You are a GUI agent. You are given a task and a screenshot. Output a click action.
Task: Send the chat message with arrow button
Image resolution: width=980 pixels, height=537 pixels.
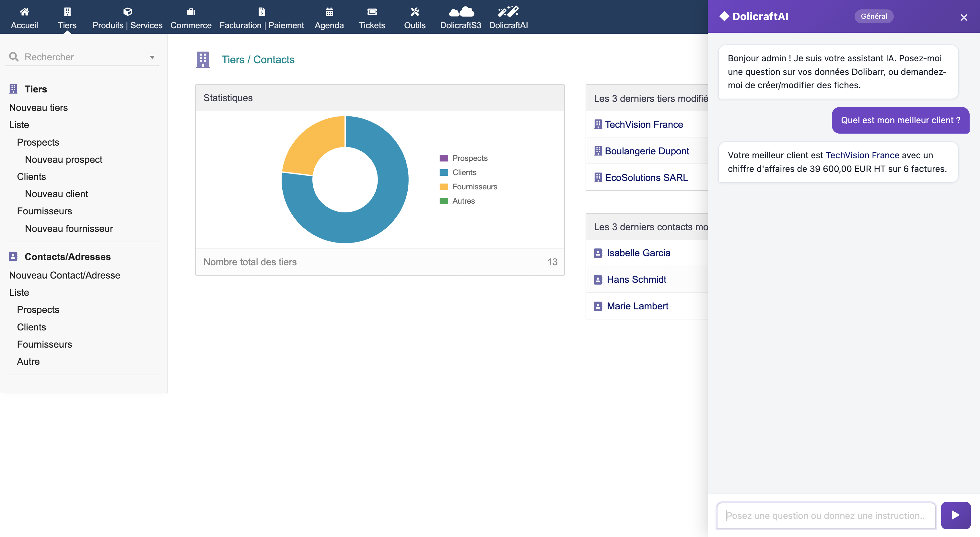point(955,515)
